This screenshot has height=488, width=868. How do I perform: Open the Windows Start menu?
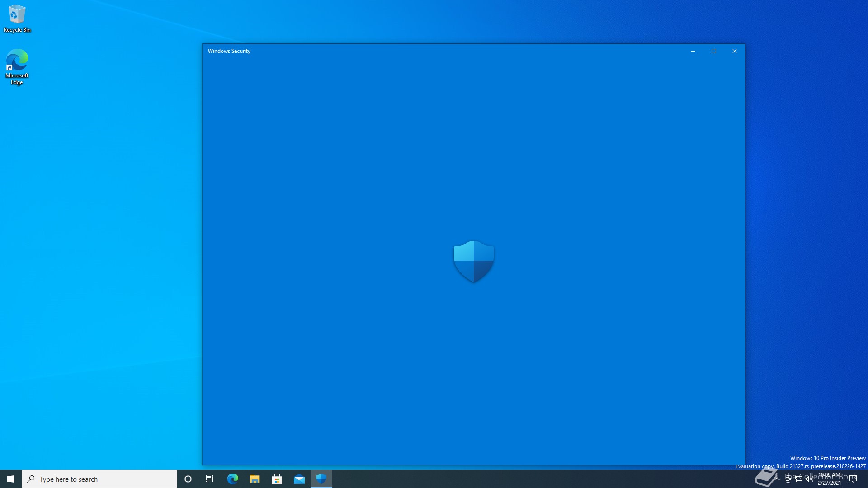point(11,479)
